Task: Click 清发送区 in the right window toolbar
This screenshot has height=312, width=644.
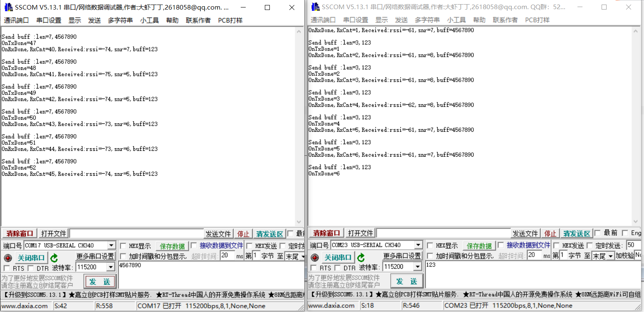Action: 577,233
